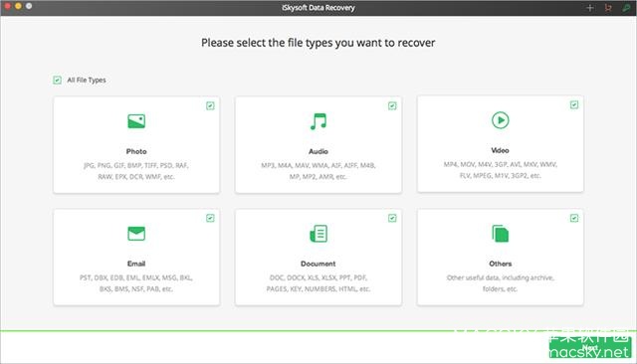This screenshot has width=637, height=364.
Task: Click the Audio music note icon
Action: pyautogui.click(x=318, y=121)
